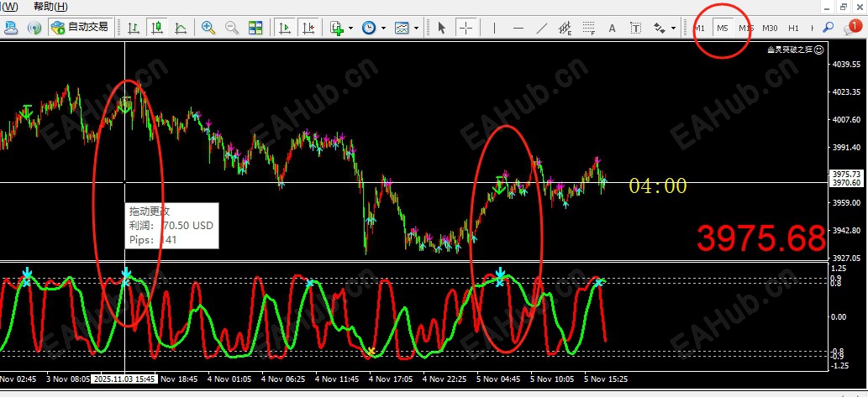Select the vertical line drawing tool
This screenshot has width=868, height=397.
click(494, 28)
